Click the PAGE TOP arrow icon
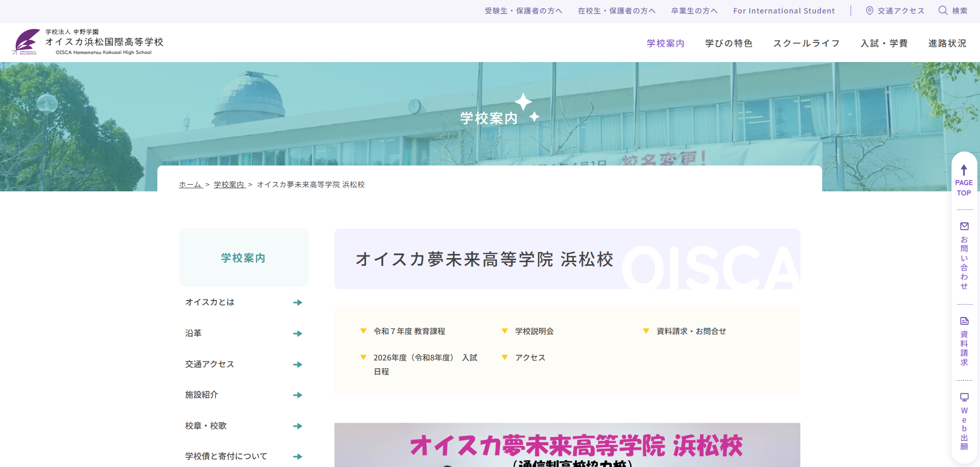The image size is (980, 467). coord(964,171)
